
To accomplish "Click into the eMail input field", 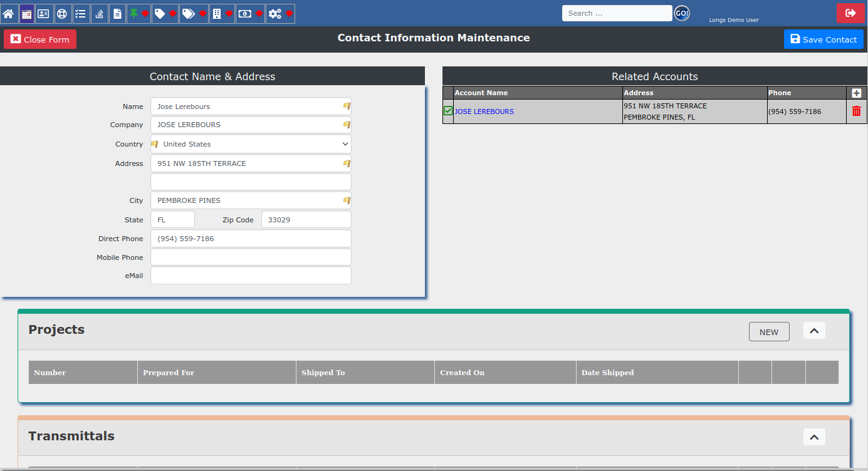I will point(251,276).
